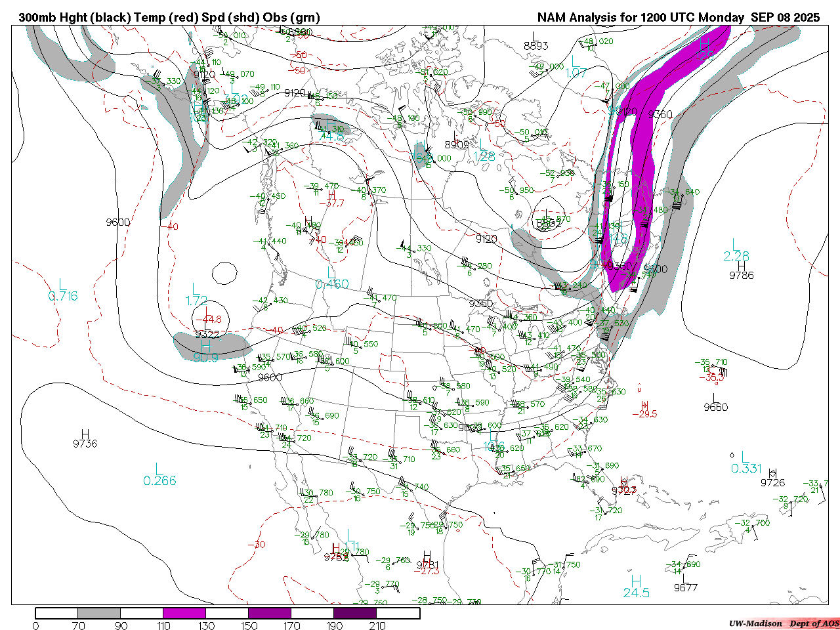Select the cyan 1.72 low value
The height and width of the screenshot is (630, 840).
tap(197, 301)
